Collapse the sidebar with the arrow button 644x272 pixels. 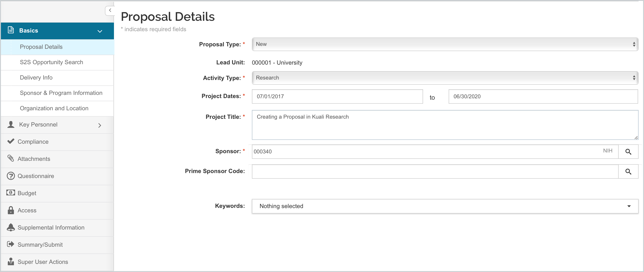[110, 10]
